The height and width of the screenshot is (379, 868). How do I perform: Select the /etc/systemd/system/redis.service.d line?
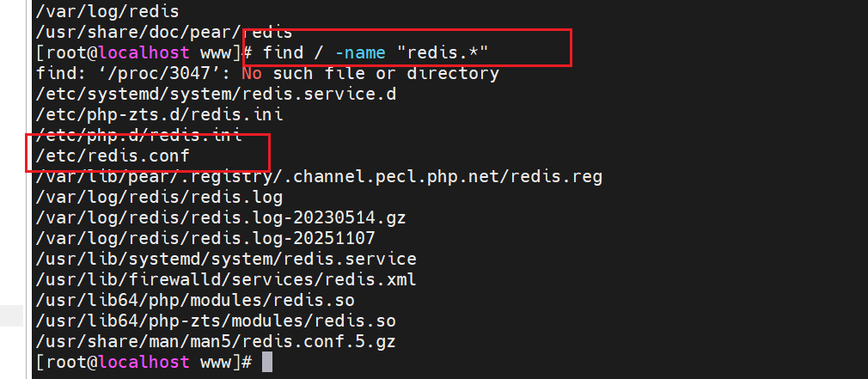(216, 95)
